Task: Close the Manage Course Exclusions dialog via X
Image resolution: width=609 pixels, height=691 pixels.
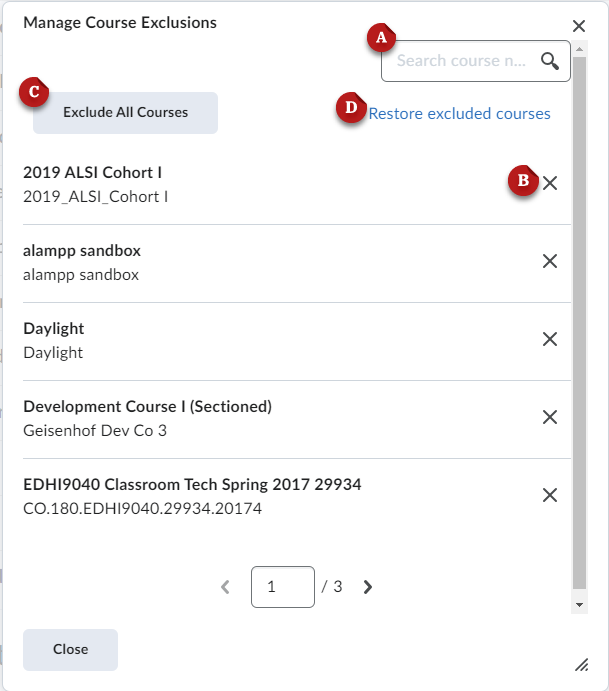Action: point(579,26)
